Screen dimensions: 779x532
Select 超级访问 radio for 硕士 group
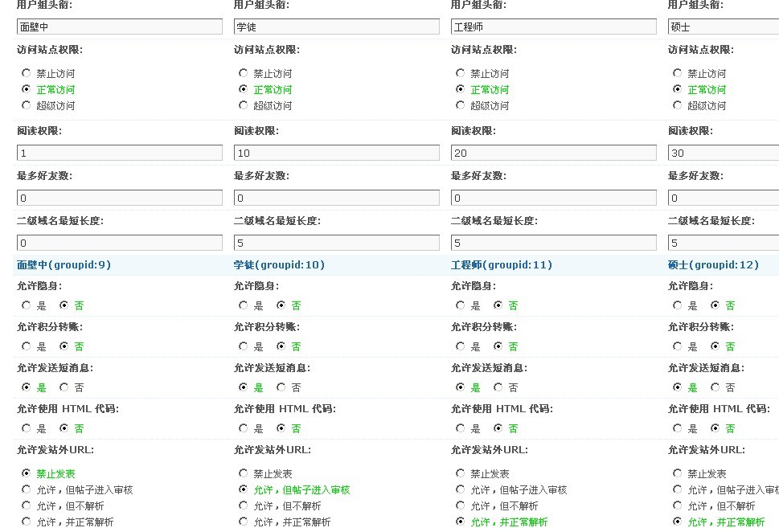point(677,104)
